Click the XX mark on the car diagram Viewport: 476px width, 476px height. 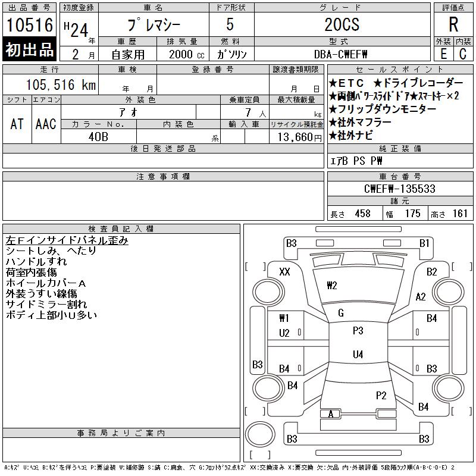click(x=284, y=272)
